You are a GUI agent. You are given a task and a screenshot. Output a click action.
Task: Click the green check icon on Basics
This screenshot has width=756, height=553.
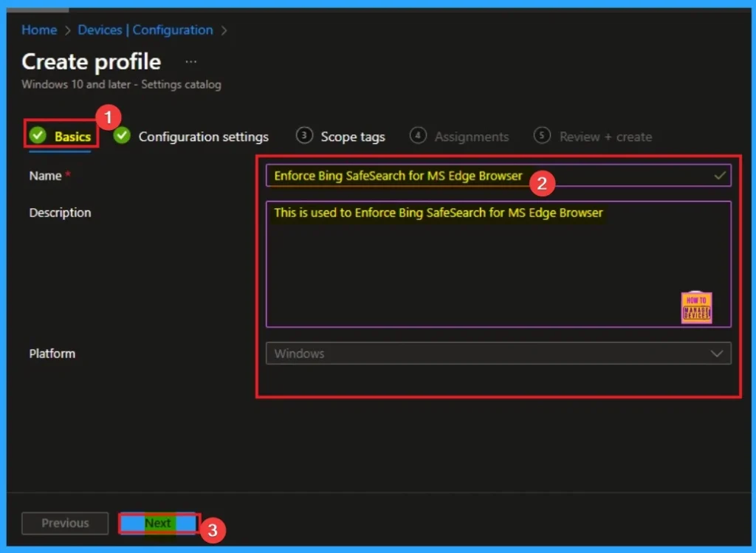[38, 136]
